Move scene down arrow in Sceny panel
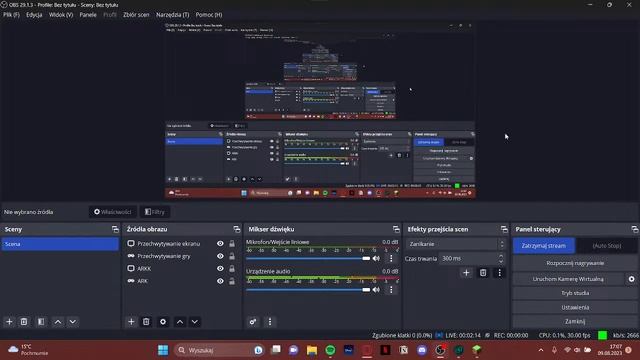This screenshot has height=360, width=640. (x=73, y=322)
